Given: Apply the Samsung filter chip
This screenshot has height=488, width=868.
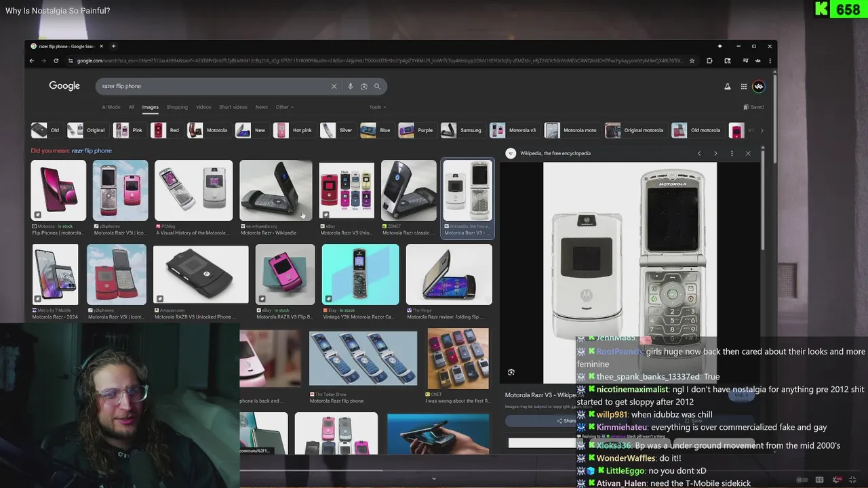Looking at the screenshot, I should click(462, 130).
